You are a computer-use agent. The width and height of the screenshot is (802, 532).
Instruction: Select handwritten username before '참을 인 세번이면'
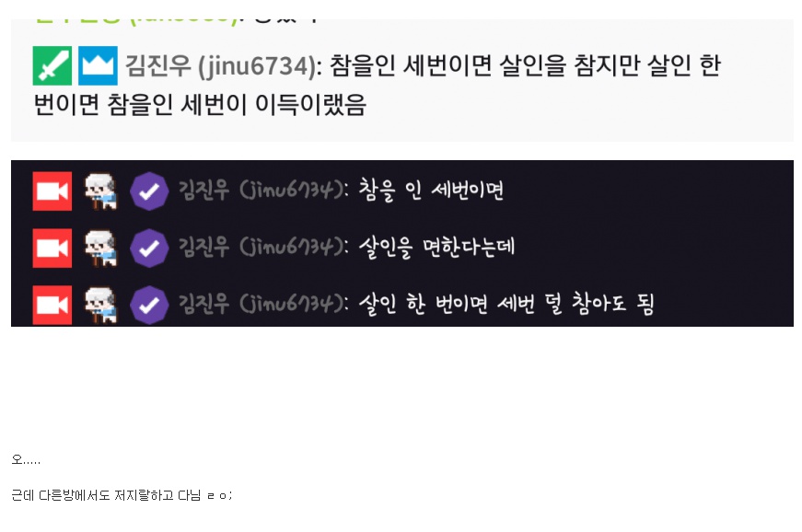[263, 191]
